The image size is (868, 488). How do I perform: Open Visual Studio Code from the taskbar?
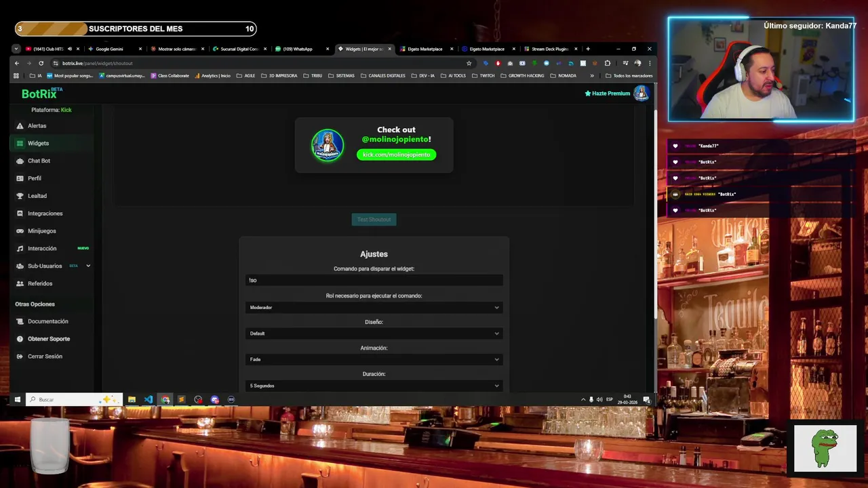148,399
